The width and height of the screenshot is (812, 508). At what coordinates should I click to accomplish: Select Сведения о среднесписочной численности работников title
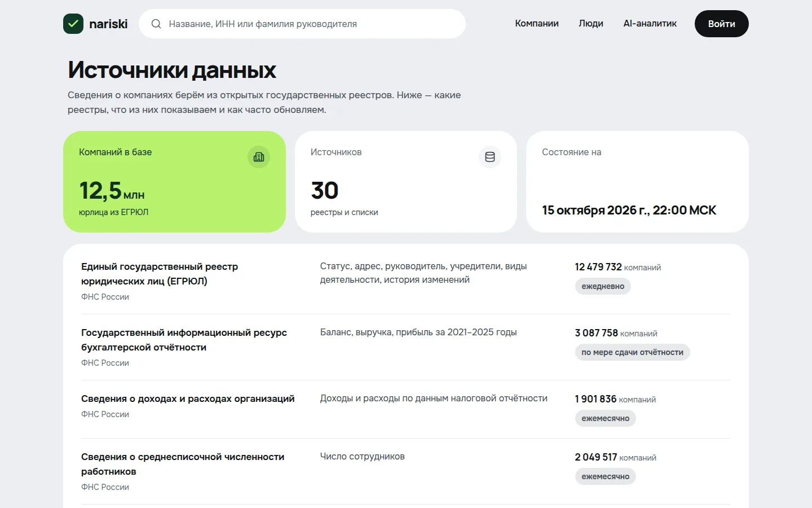pos(183,464)
